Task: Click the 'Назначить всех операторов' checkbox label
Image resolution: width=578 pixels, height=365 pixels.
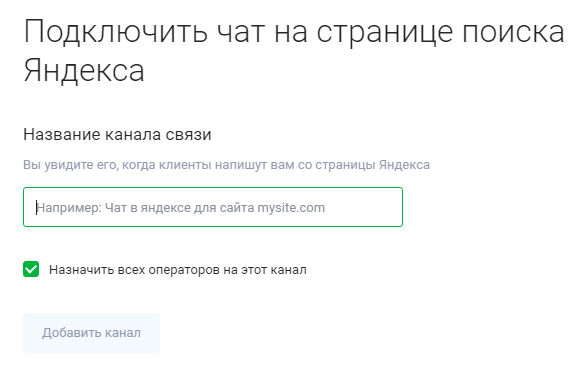Action: 178,270
